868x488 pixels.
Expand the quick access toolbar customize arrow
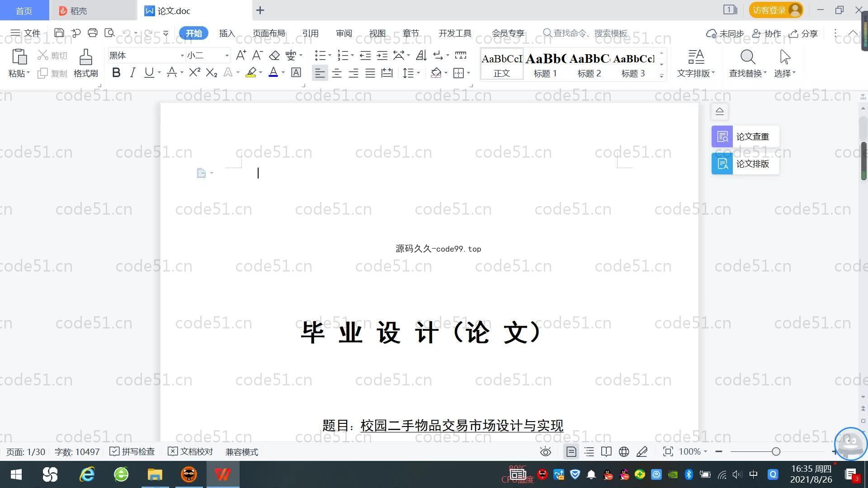166,33
